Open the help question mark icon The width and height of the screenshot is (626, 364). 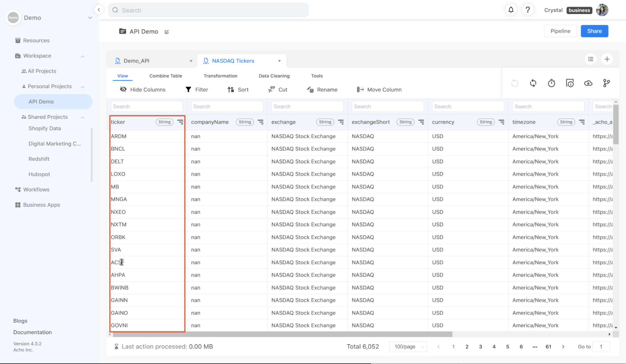(x=528, y=10)
